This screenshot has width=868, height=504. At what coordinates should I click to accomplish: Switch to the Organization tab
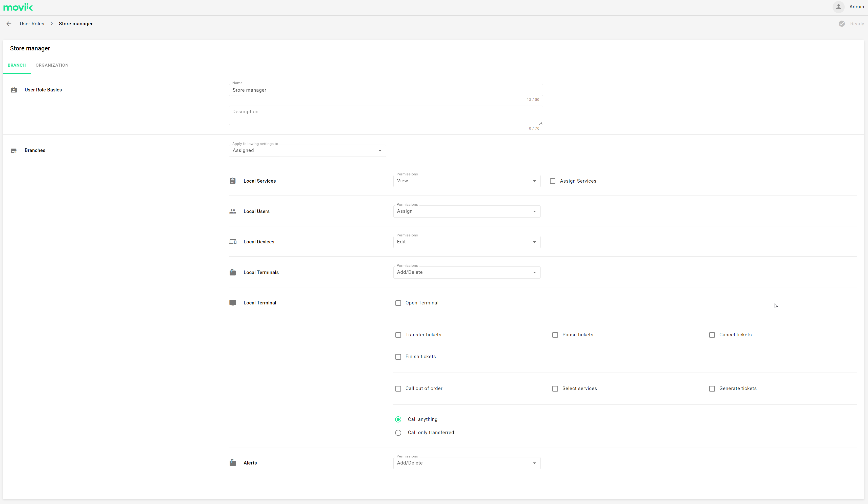52,65
